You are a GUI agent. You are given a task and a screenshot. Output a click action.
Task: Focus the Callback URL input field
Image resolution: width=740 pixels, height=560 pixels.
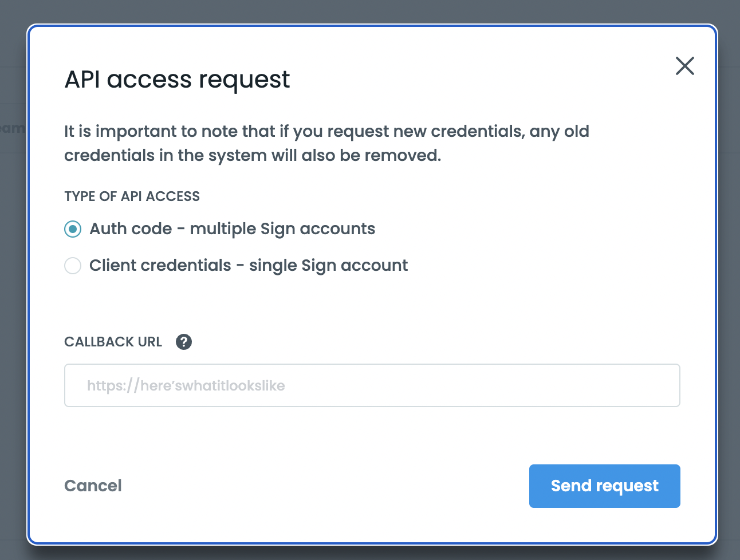(372, 385)
